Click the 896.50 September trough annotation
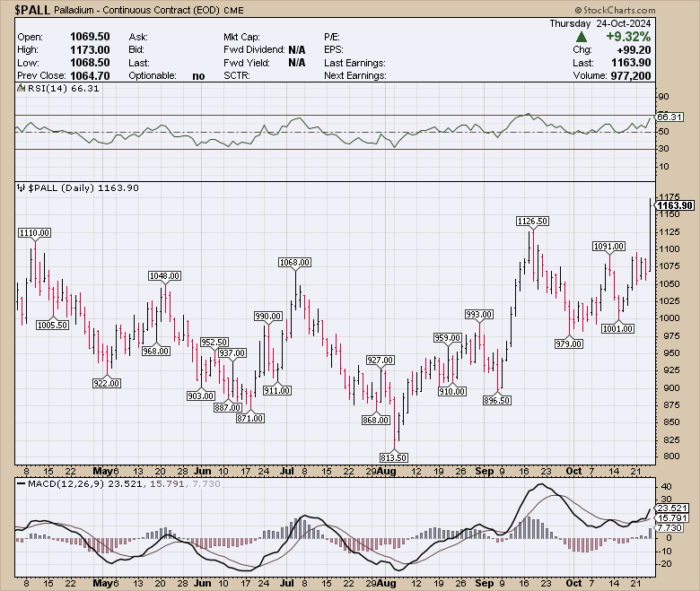 tap(497, 401)
